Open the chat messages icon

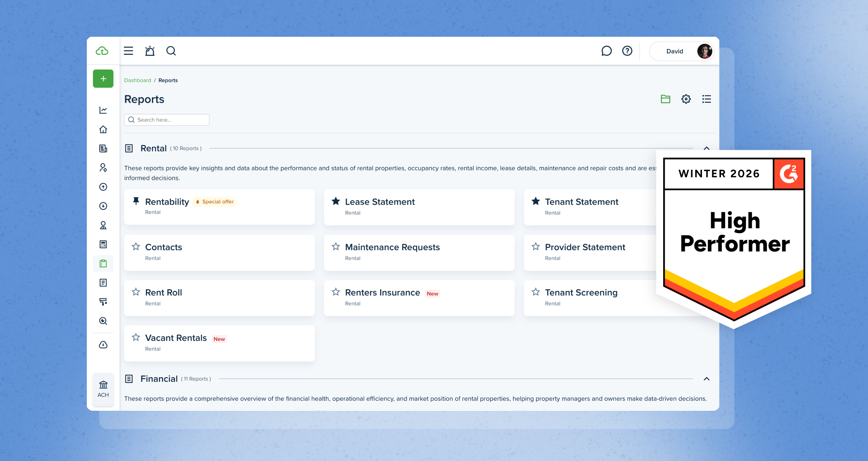[606, 51]
